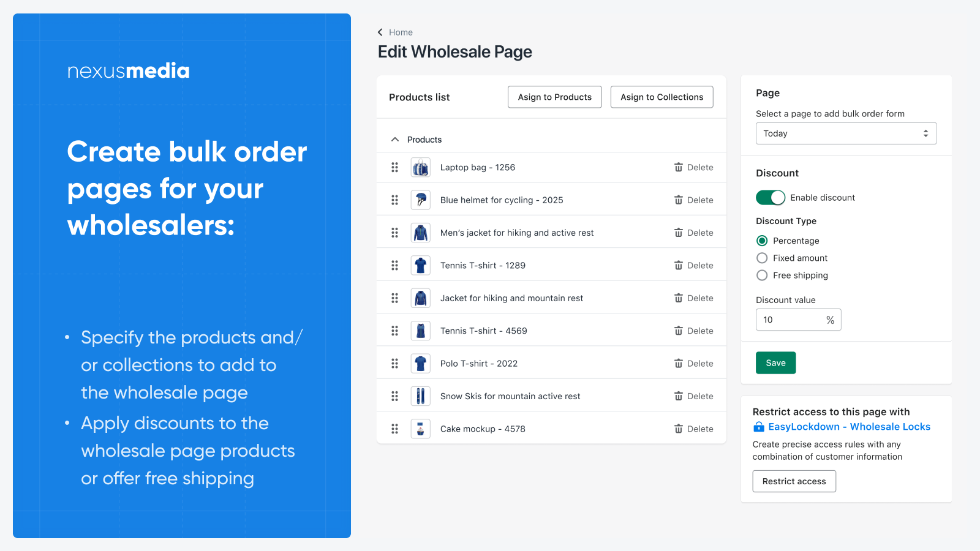Screen dimensions: 980x551
Task: Click the Blue helmet product image
Action: [421, 200]
